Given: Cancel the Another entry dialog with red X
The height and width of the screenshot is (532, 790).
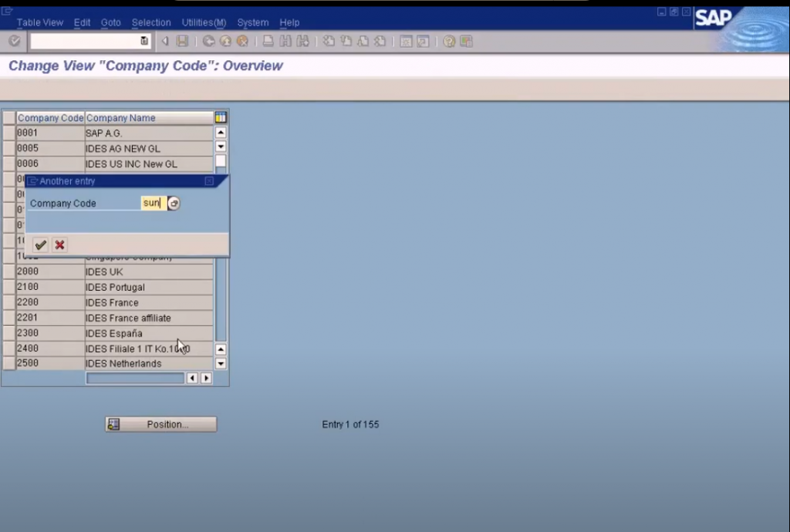Looking at the screenshot, I should click(59, 245).
